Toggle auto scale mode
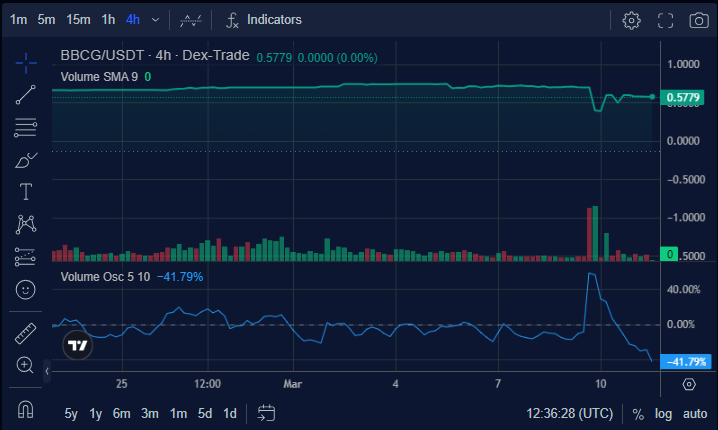Image resolution: width=718 pixels, height=430 pixels. [x=695, y=414]
